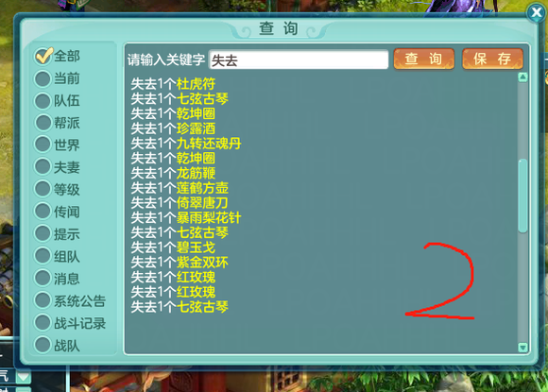The width and height of the screenshot is (548, 392).
Task: Click the scrollbar down arrow
Action: click(522, 348)
